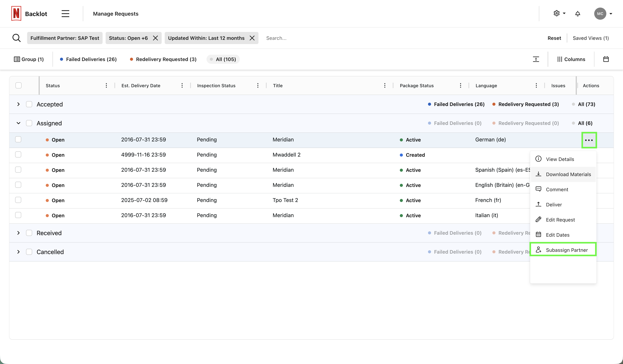Open Title column options menu
The width and height of the screenshot is (623, 364).
385,86
